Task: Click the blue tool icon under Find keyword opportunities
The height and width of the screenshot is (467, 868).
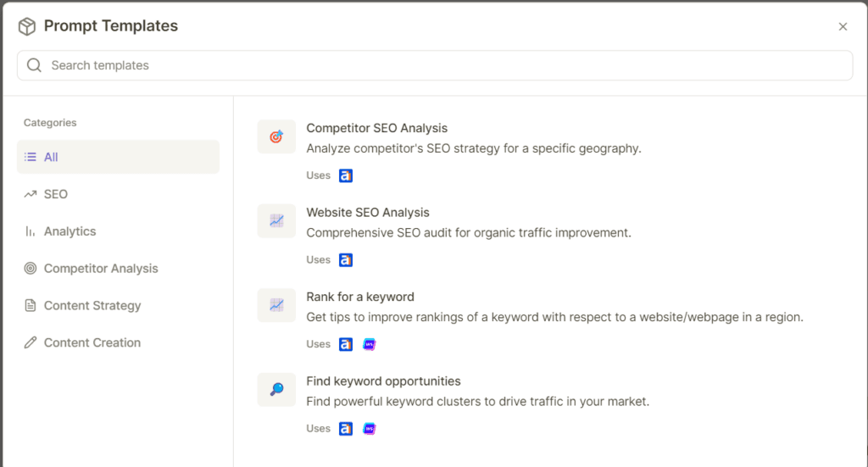Action: tap(346, 429)
